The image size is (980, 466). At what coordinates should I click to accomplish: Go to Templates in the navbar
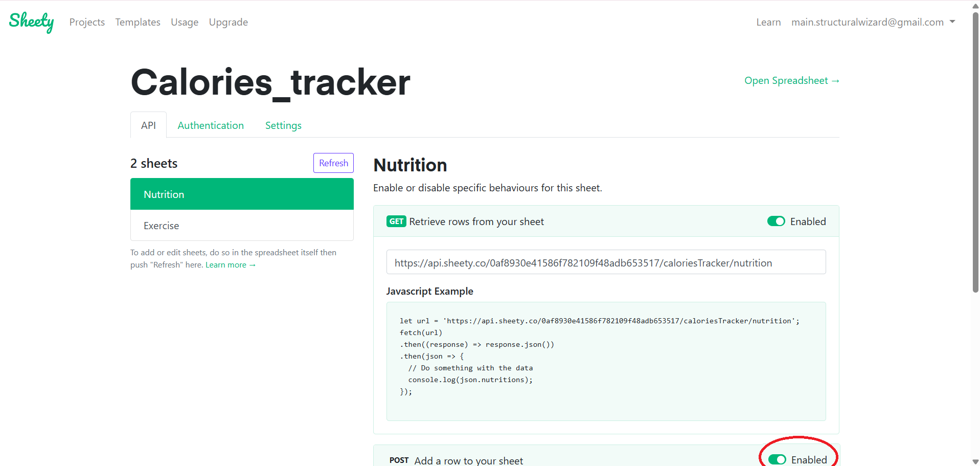point(138,22)
